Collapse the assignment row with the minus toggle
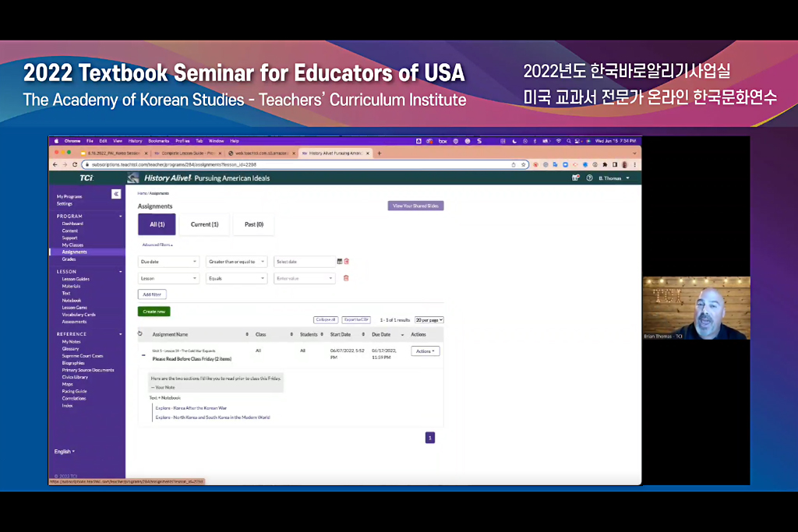The width and height of the screenshot is (798, 532). click(x=143, y=355)
